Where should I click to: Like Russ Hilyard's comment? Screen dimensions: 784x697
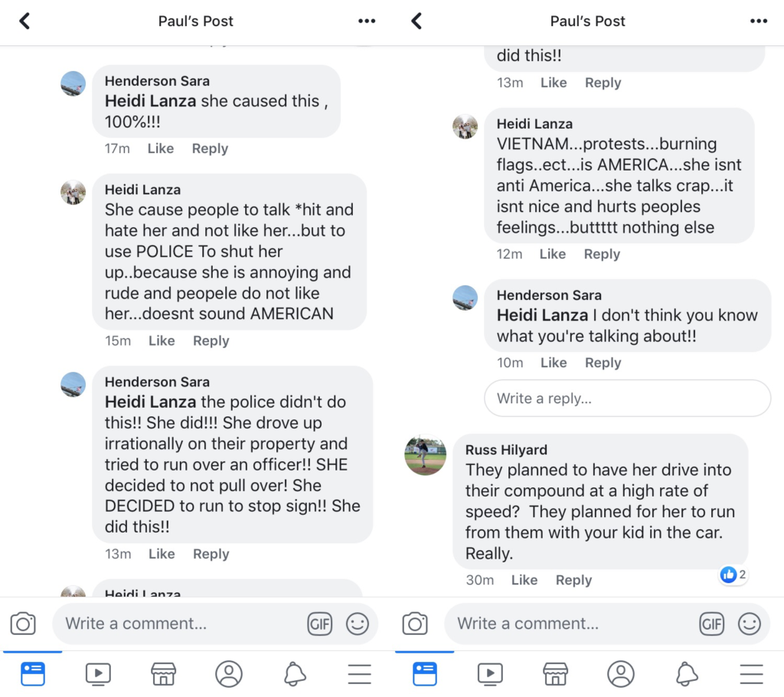[x=524, y=580]
